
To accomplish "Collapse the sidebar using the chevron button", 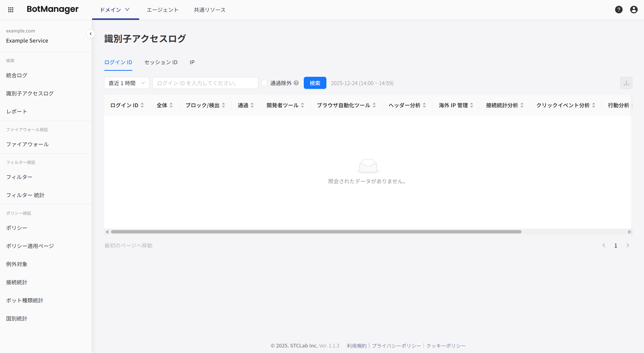I will 90,34.
